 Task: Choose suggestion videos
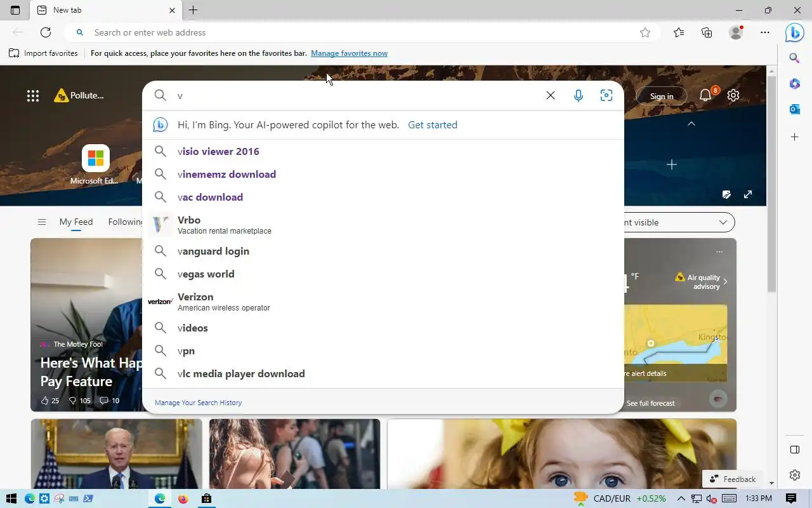tap(383, 328)
